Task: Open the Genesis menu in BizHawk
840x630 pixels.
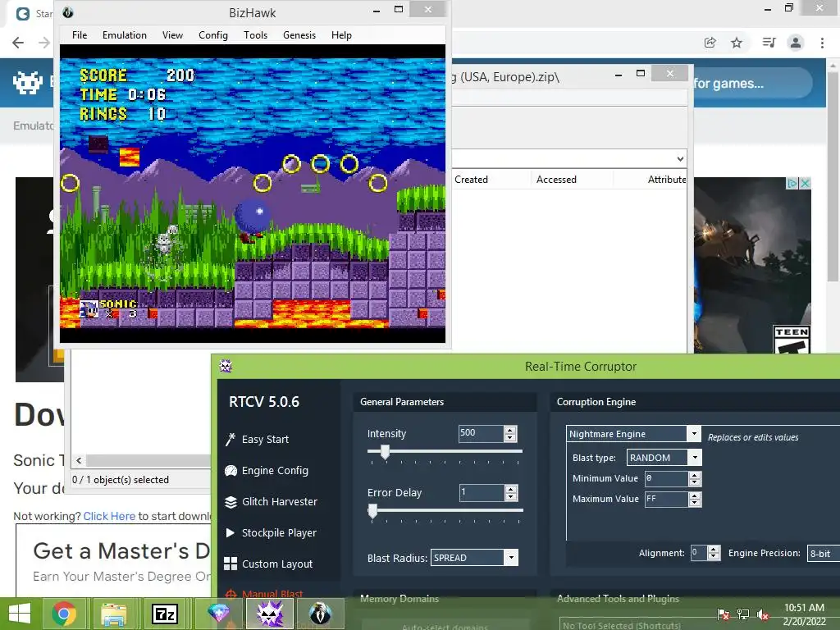Action: (x=299, y=35)
